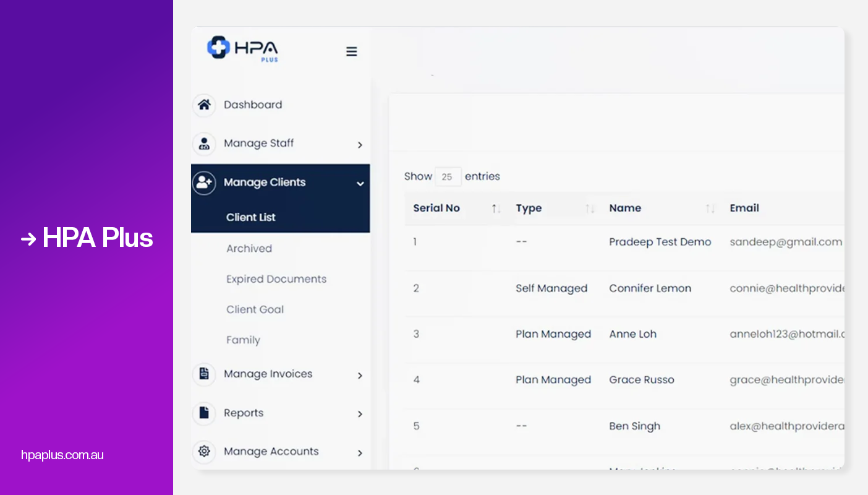Click Grace Russo's grace@ email
The height and width of the screenshot is (495, 868).
[787, 380]
